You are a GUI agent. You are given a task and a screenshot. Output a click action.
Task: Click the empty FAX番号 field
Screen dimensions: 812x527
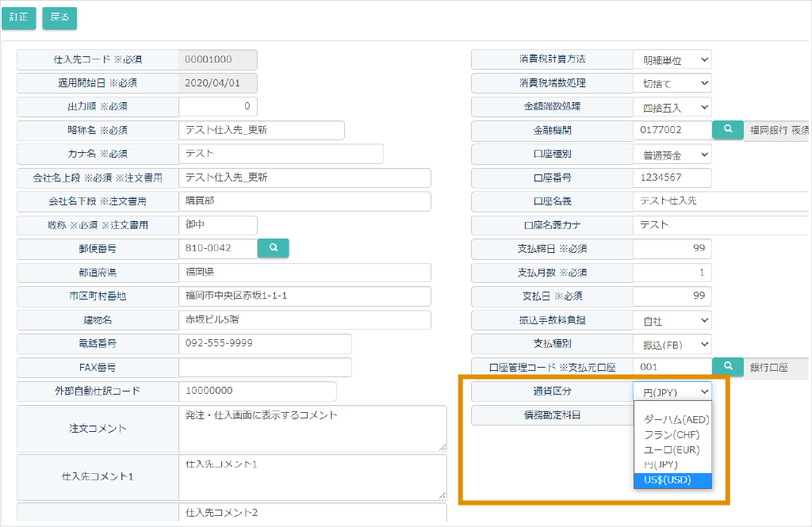tap(265, 367)
